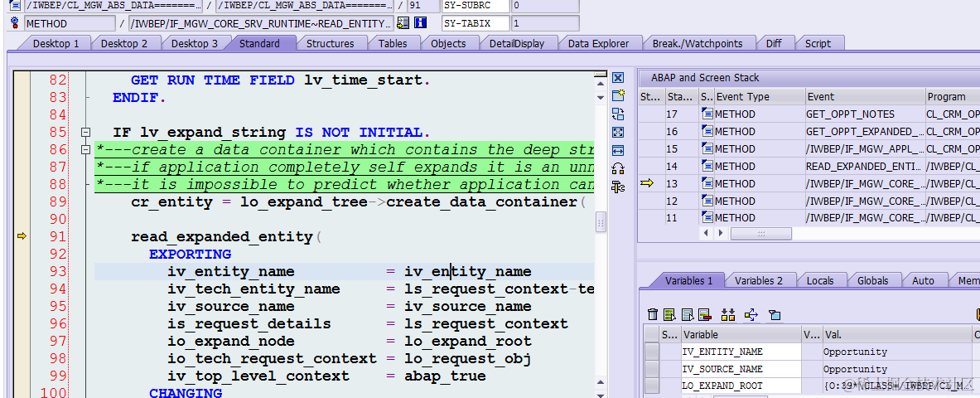
Task: Click the IV_SOURCE_NAME variable cell
Action: pyautogui.click(x=741, y=369)
